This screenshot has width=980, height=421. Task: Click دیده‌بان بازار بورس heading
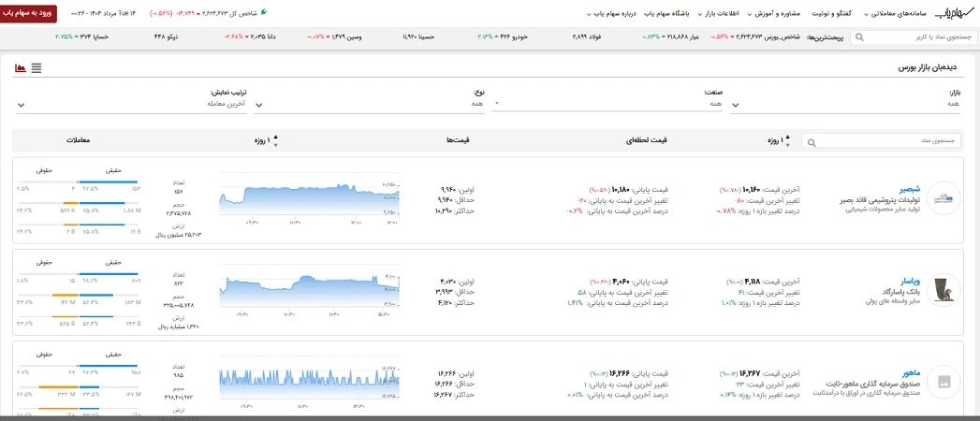pos(928,67)
